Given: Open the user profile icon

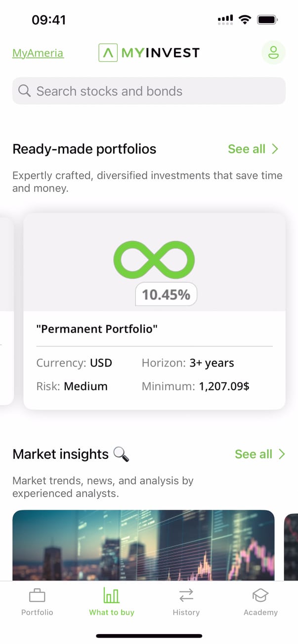Looking at the screenshot, I should [x=273, y=53].
